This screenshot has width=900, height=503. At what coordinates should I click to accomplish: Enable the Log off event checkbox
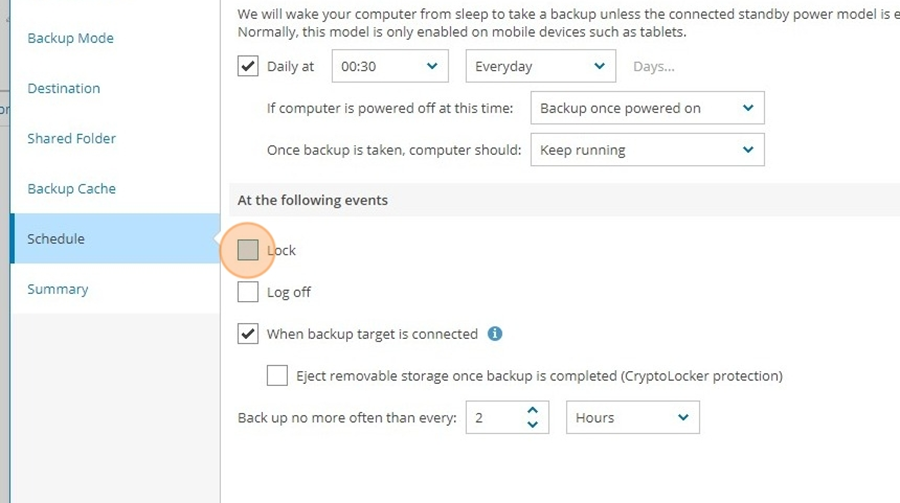[248, 292]
